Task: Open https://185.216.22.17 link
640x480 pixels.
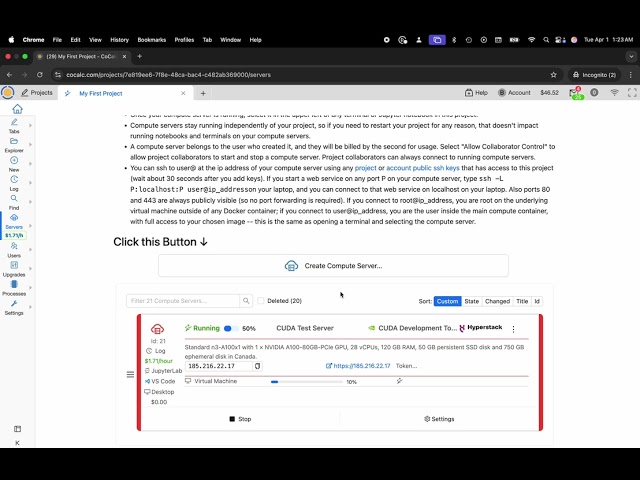Action: 358,366
